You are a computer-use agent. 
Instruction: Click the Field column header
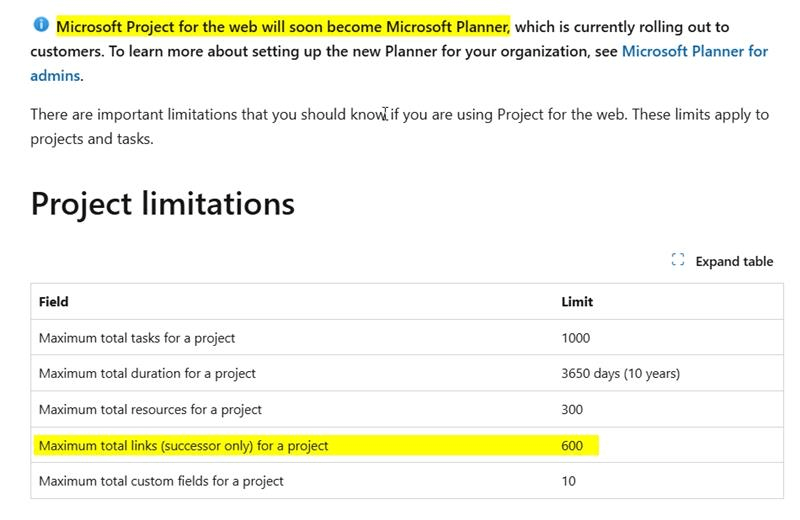(x=54, y=302)
